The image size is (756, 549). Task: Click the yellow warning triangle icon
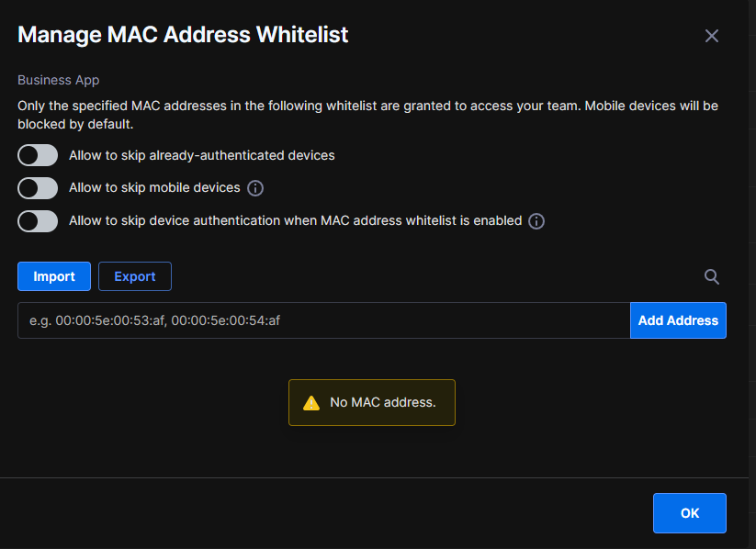coord(311,402)
